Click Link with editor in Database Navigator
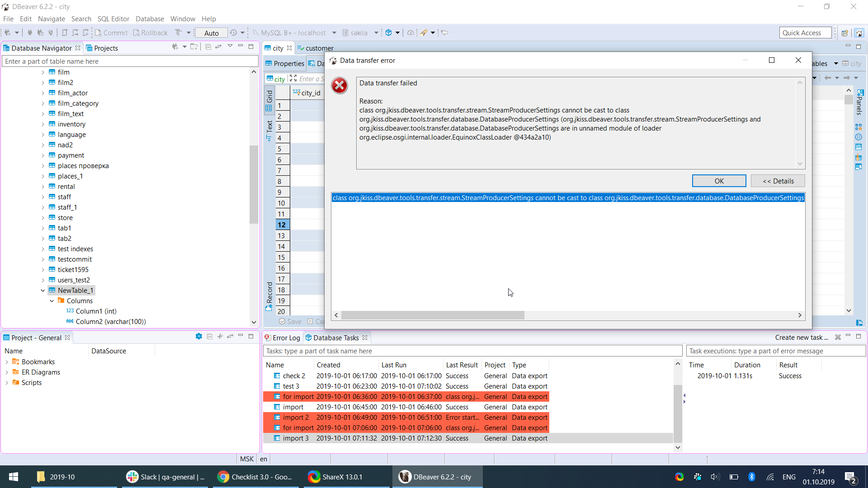Screen dimensions: 868x488 coord(218,47)
